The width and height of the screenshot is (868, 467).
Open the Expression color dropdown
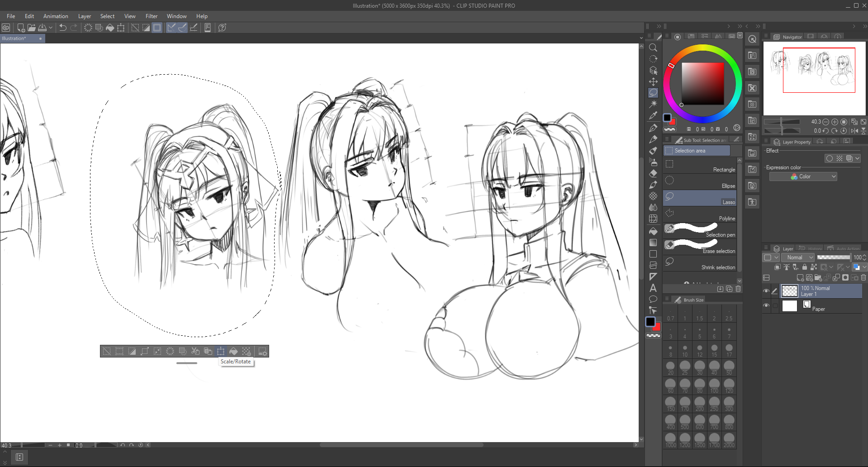(x=803, y=176)
